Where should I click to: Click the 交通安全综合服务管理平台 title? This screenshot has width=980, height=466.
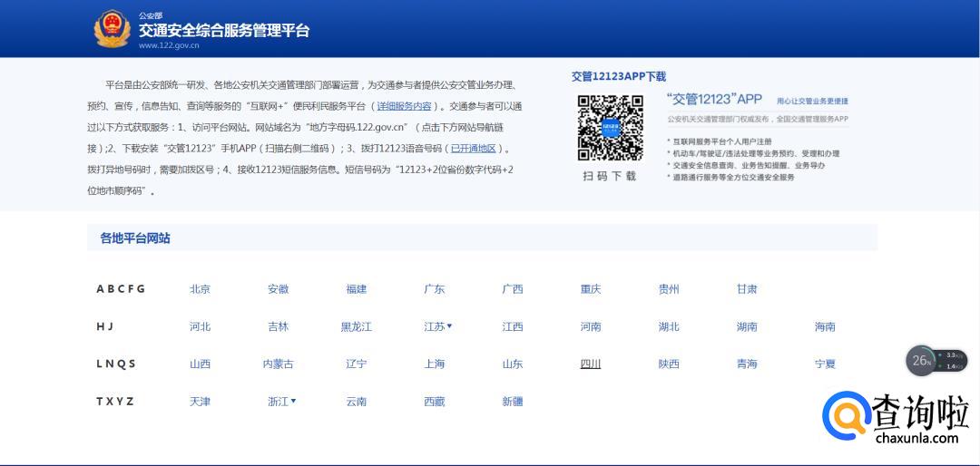224,30
